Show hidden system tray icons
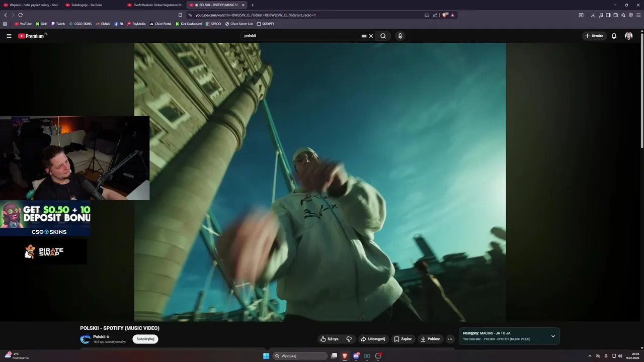 (x=590, y=356)
